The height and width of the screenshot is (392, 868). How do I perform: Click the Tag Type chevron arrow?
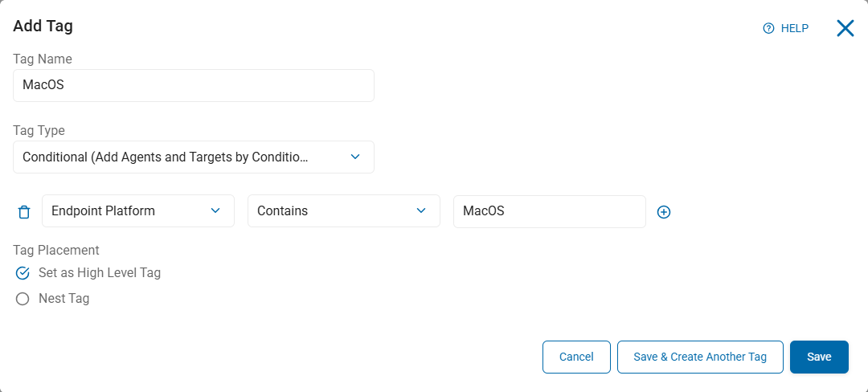click(355, 157)
